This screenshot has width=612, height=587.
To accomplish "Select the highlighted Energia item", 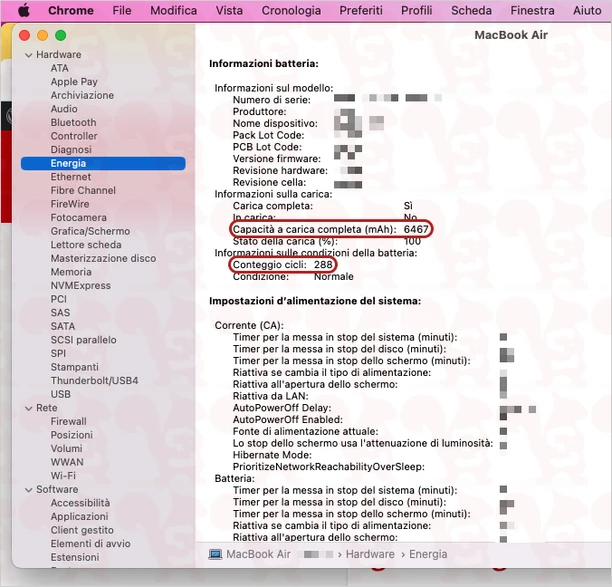I will click(103, 164).
